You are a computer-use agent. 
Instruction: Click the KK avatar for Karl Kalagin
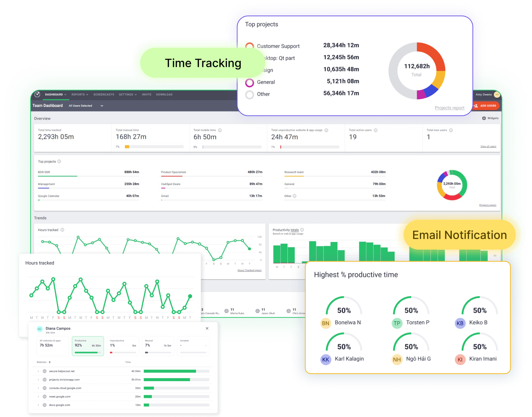[325, 359]
